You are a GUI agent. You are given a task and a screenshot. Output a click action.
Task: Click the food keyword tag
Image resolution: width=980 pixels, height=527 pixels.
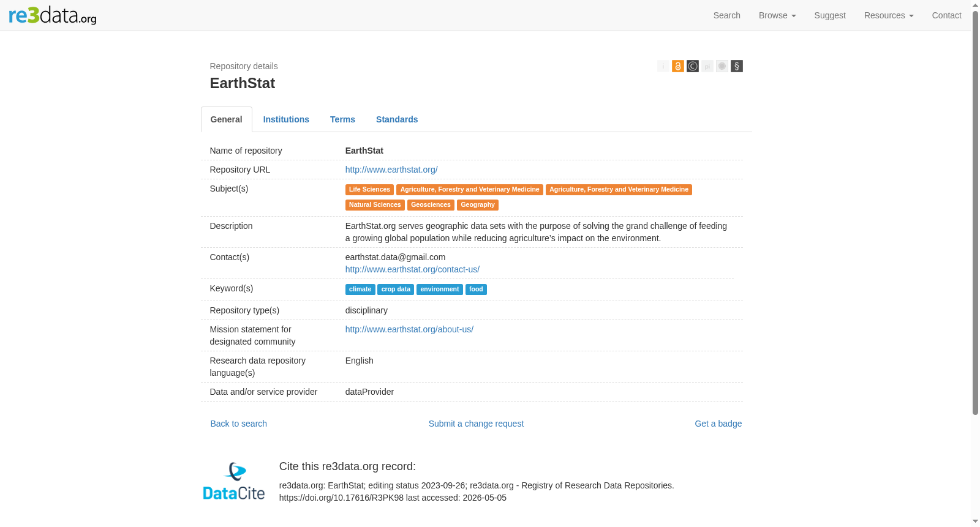click(x=476, y=290)
